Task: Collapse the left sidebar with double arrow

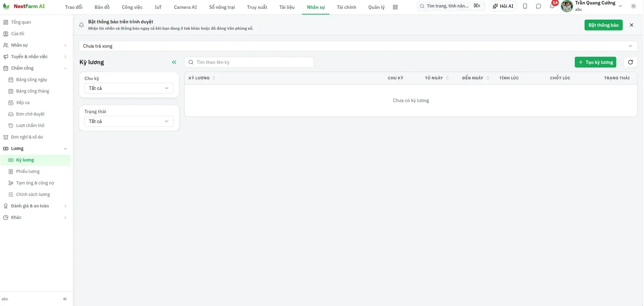Action: click(x=65, y=299)
